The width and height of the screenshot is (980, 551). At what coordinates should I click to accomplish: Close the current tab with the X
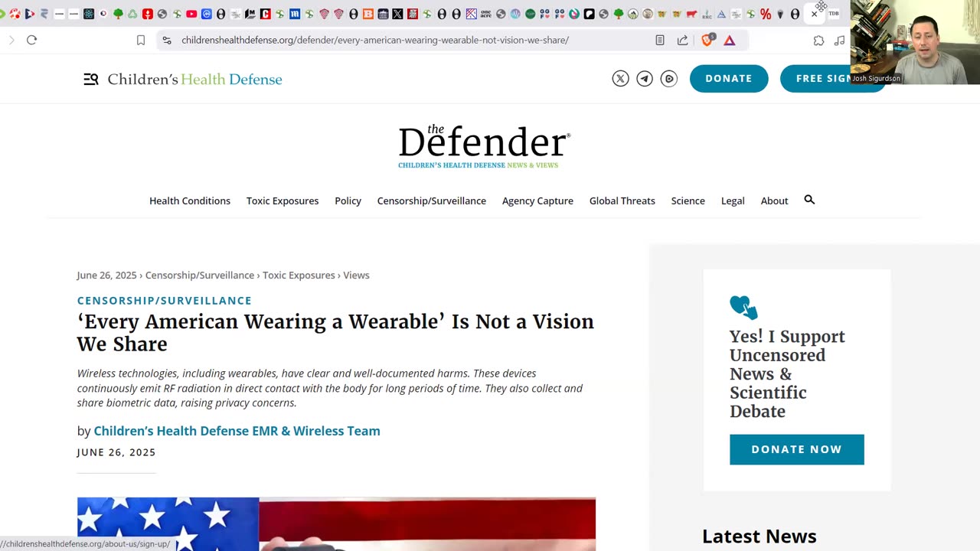tap(814, 14)
